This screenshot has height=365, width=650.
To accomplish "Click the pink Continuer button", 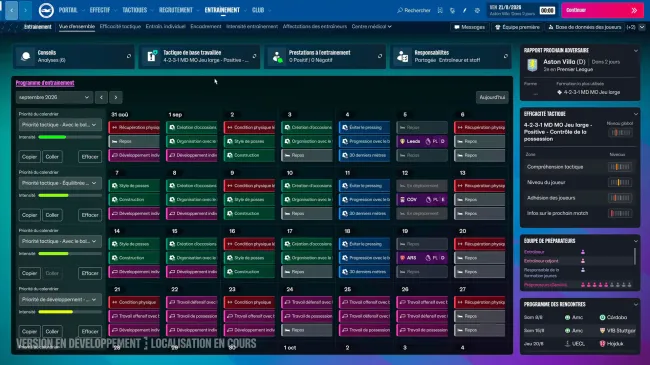I will (x=602, y=10).
